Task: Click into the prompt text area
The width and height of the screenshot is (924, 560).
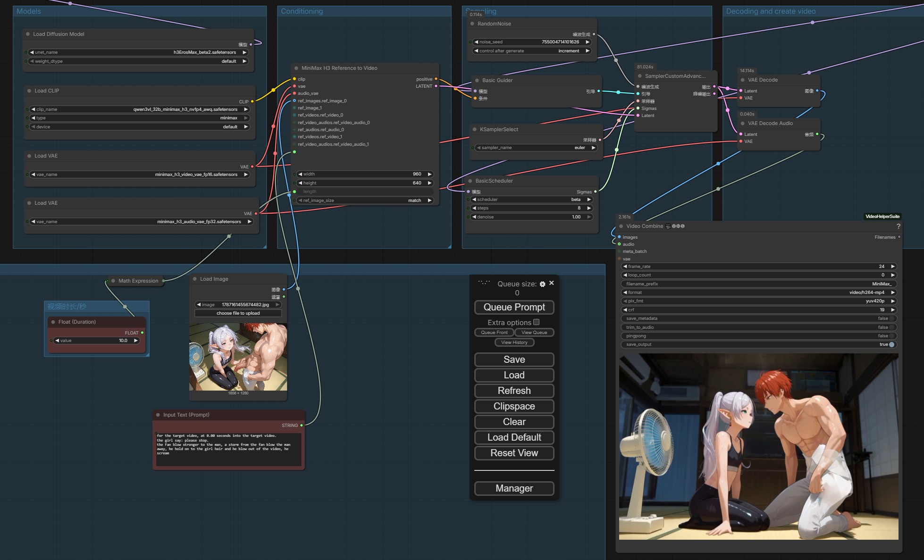Action: click(x=229, y=449)
